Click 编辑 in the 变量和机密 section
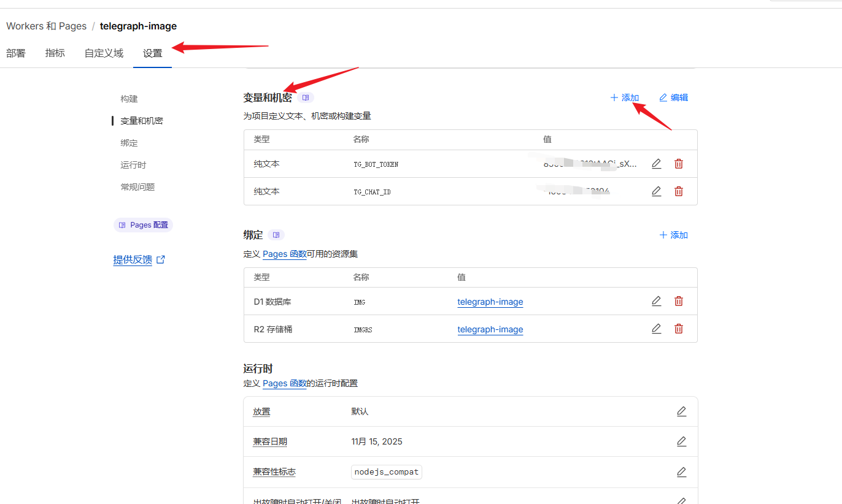The width and height of the screenshot is (842, 504). pos(673,97)
